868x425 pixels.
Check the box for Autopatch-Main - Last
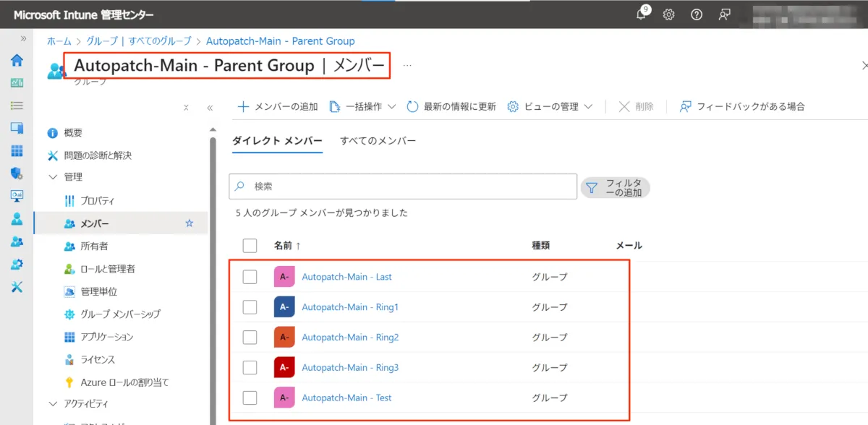click(250, 277)
